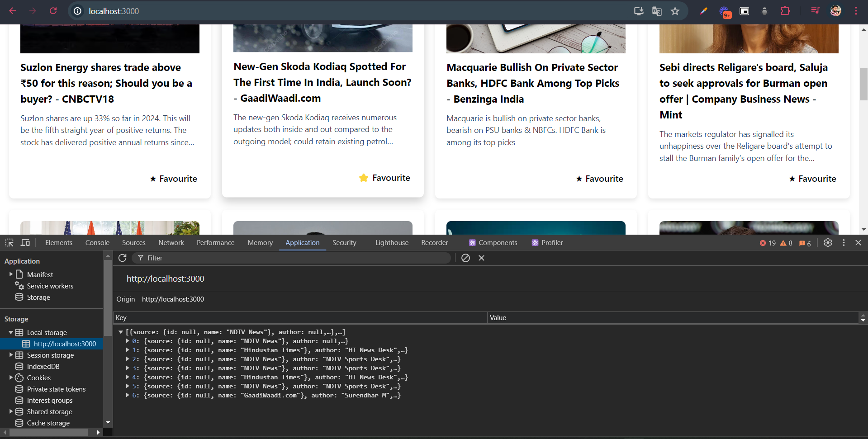Switch to the Lighthouse tab
This screenshot has width=868, height=439.
click(392, 243)
